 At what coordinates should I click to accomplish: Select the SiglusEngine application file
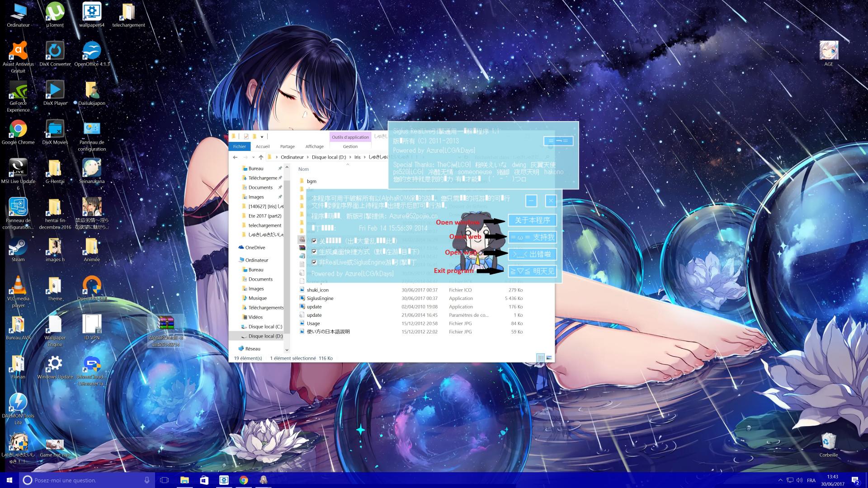point(320,298)
